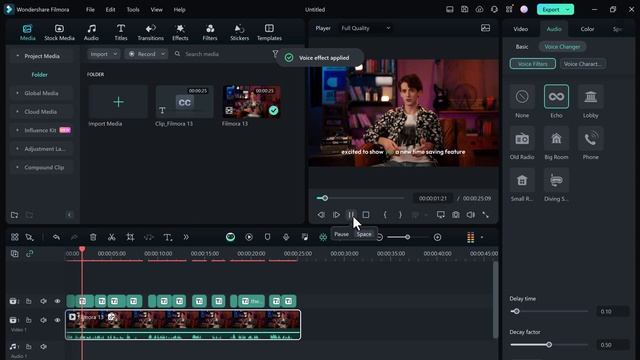Mute the Audio 1 track

(43, 347)
